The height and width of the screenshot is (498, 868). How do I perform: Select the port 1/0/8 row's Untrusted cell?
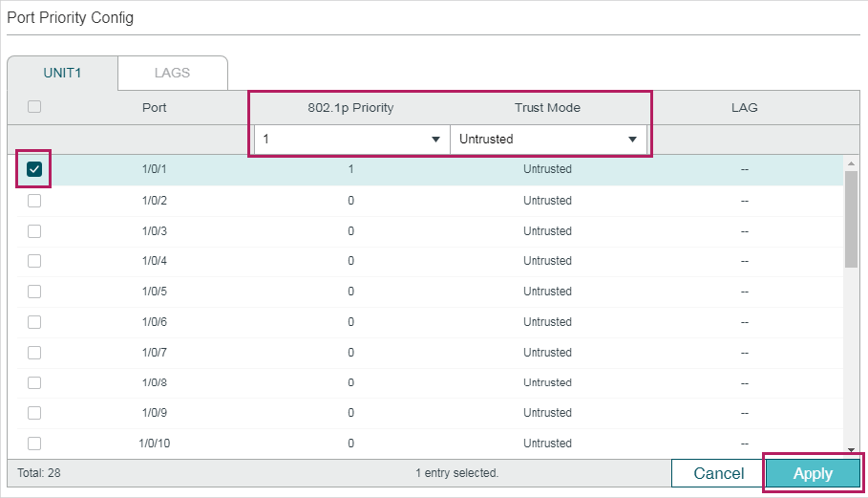[x=547, y=382]
